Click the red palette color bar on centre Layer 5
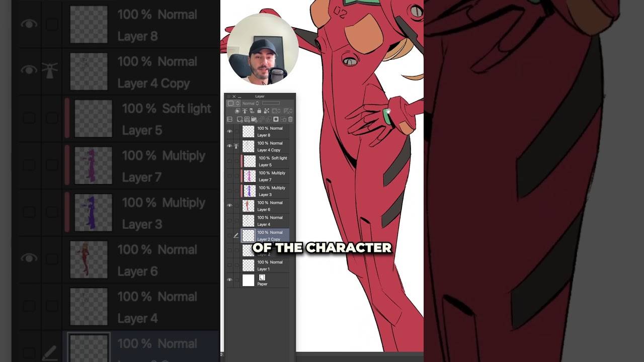 pyautogui.click(x=242, y=161)
